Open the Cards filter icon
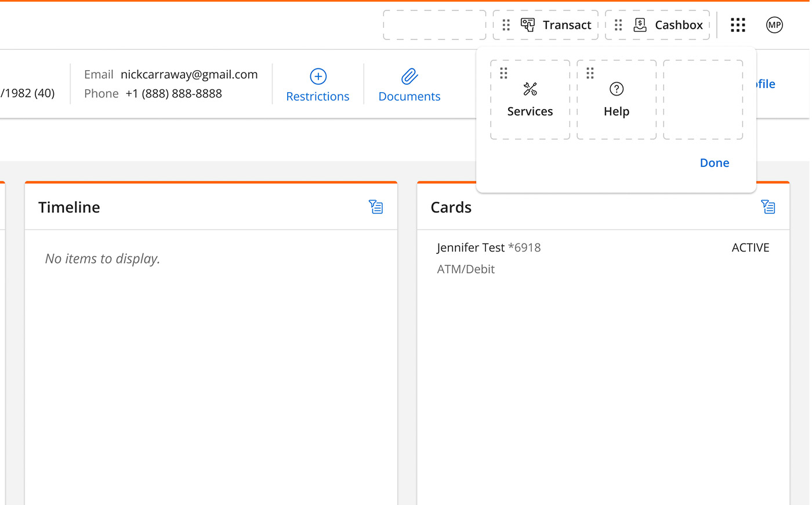This screenshot has height=505, width=812. 768,207
